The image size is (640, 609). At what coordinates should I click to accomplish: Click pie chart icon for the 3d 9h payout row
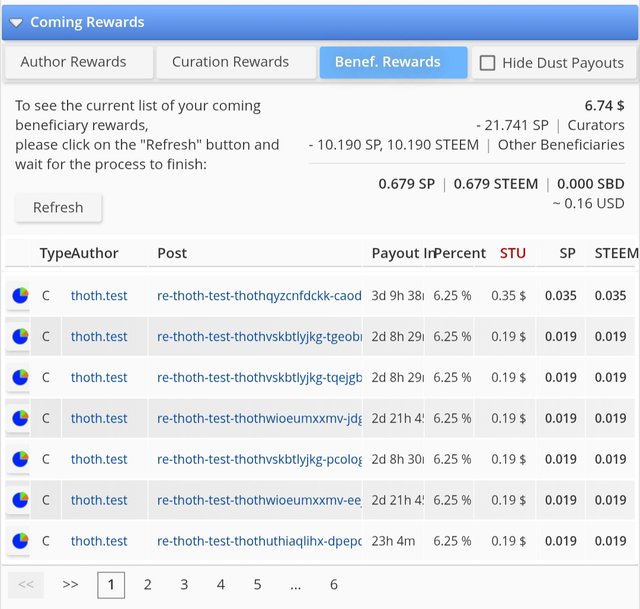click(x=19, y=296)
